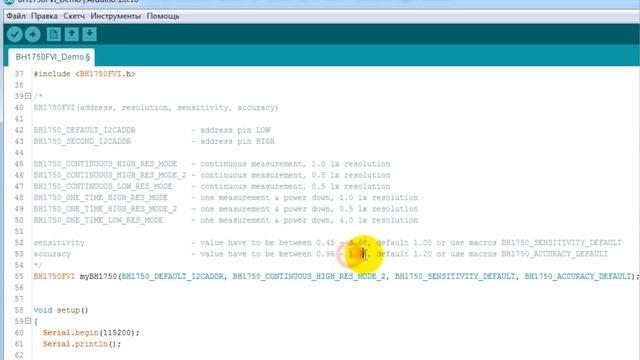Open the Инструменты menu
Viewport: 640px width, 360px height.
[116, 16]
